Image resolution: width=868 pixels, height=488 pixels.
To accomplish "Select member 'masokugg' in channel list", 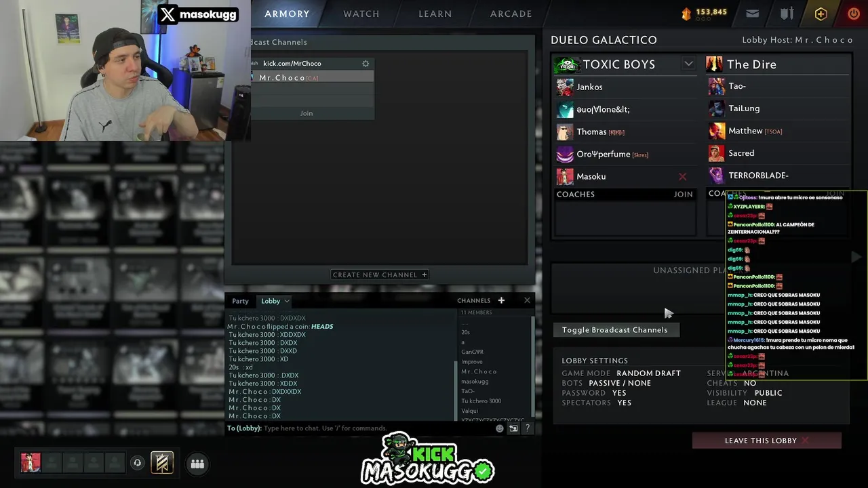I will [475, 381].
